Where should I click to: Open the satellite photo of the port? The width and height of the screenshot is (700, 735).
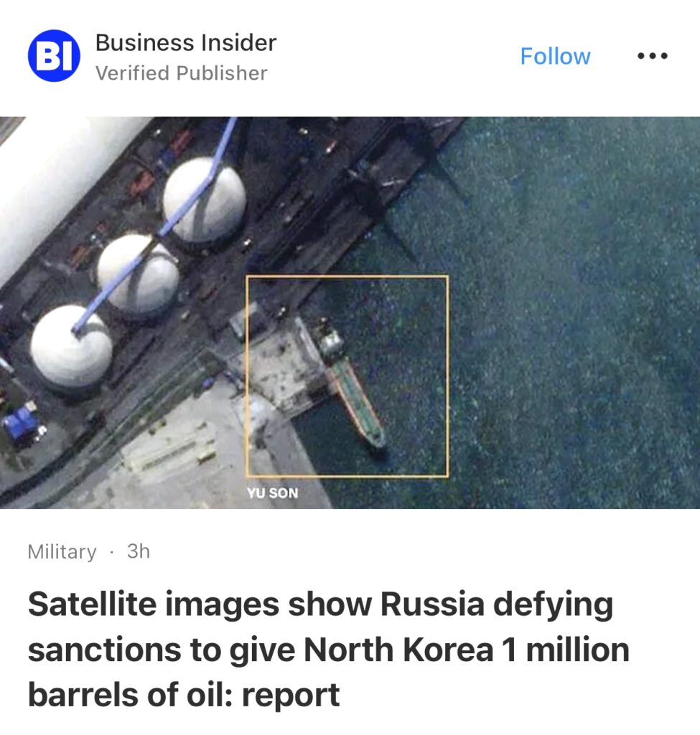point(350,313)
